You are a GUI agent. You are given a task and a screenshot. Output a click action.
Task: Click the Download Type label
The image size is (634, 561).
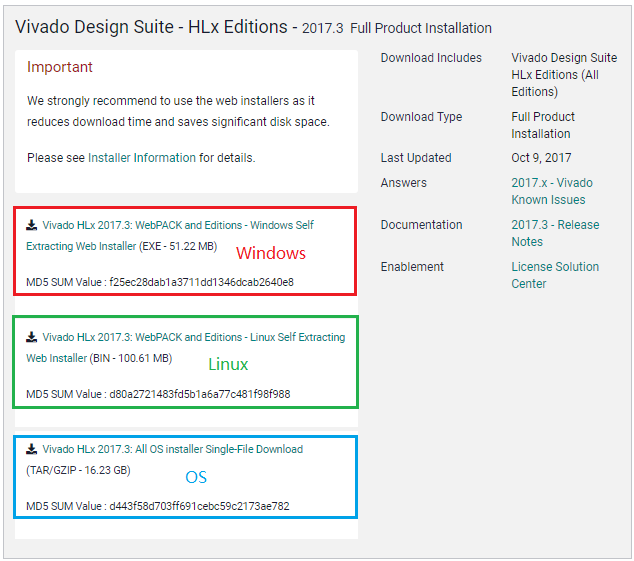point(421,117)
